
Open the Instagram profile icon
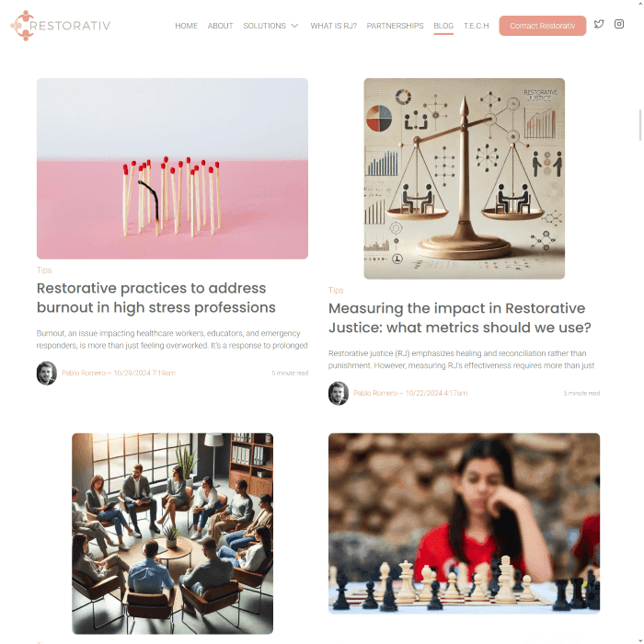pyautogui.click(x=619, y=24)
